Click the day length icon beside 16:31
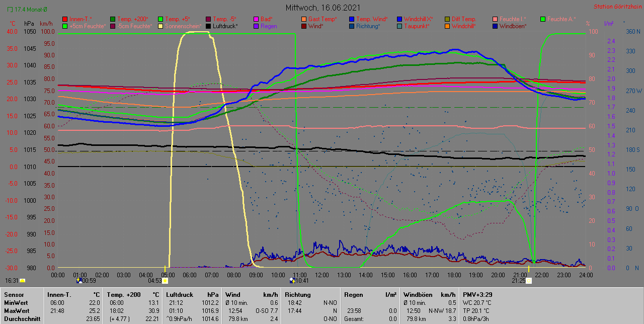The width and height of the screenshot is (644, 324). click(22, 281)
